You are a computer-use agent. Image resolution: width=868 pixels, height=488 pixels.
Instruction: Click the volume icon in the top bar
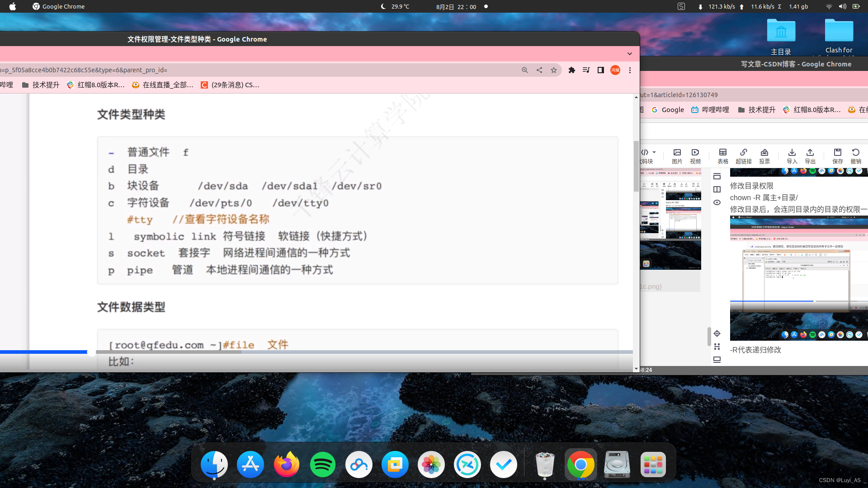842,6
